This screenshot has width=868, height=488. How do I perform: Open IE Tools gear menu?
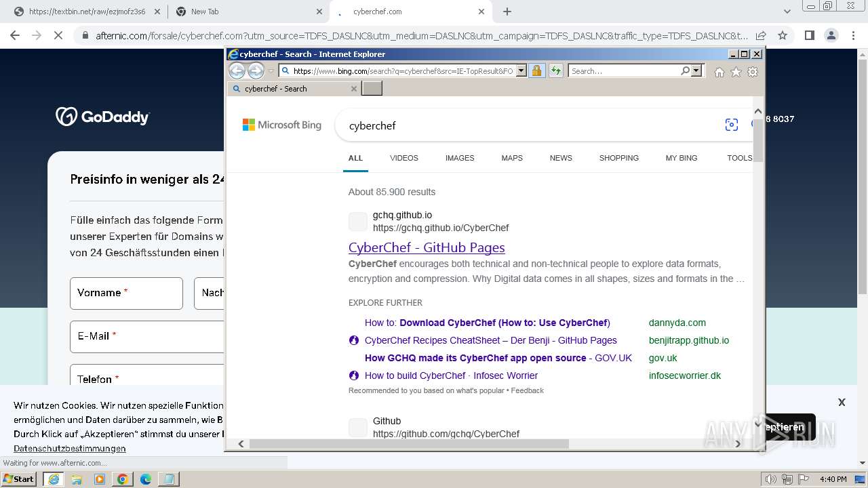click(753, 72)
